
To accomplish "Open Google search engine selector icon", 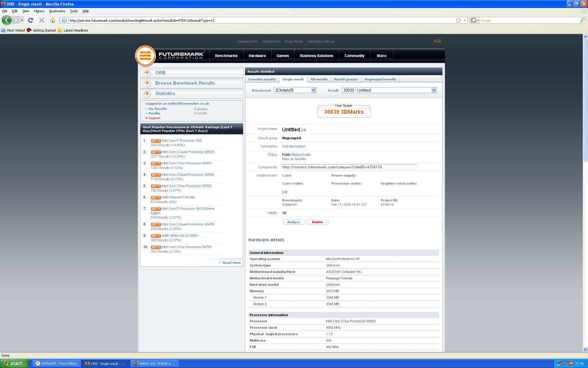I will 475,20.
